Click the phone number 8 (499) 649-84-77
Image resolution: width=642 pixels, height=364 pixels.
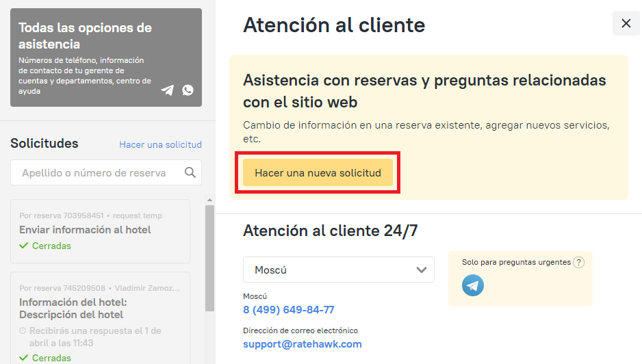point(288,310)
